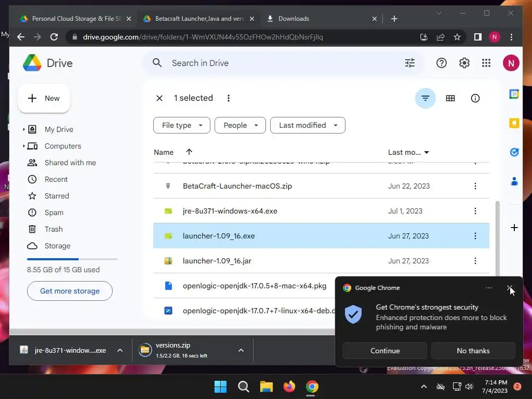Bookmark this page with the star icon
532x399 pixels.
(x=457, y=37)
